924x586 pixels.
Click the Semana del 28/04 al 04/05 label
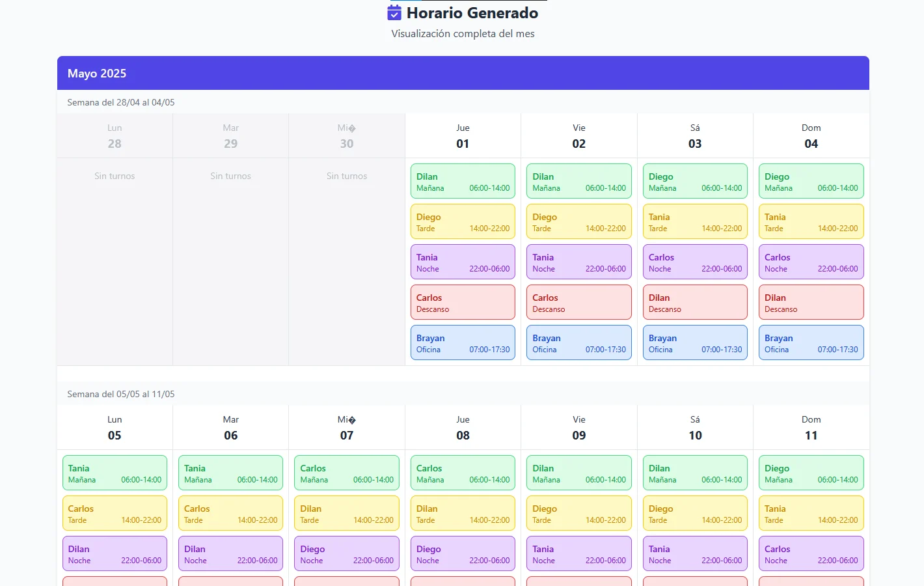coord(121,102)
